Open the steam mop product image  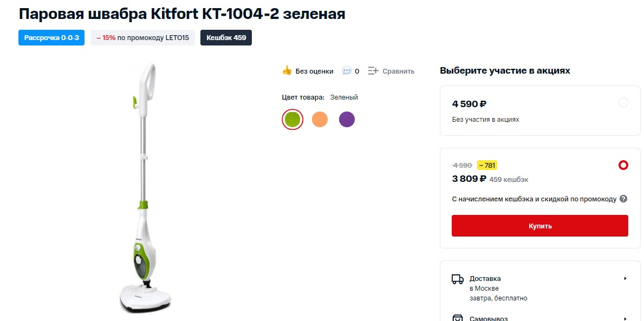pyautogui.click(x=145, y=188)
